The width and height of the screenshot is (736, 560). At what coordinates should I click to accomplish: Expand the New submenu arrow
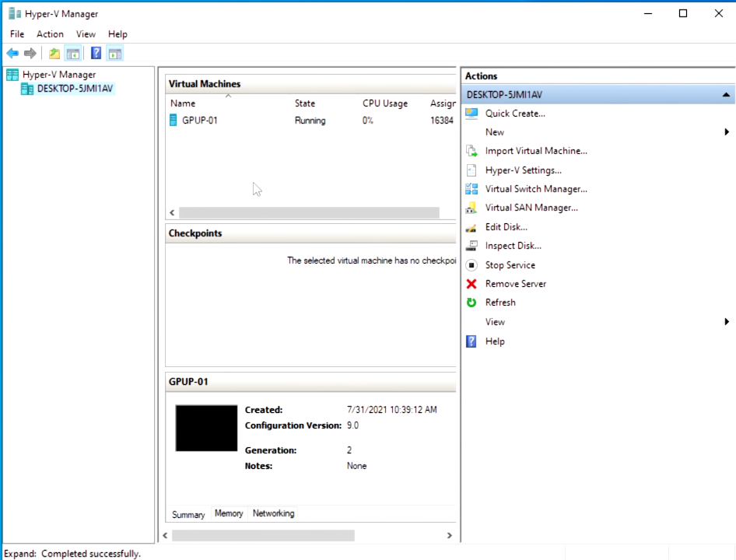point(727,132)
